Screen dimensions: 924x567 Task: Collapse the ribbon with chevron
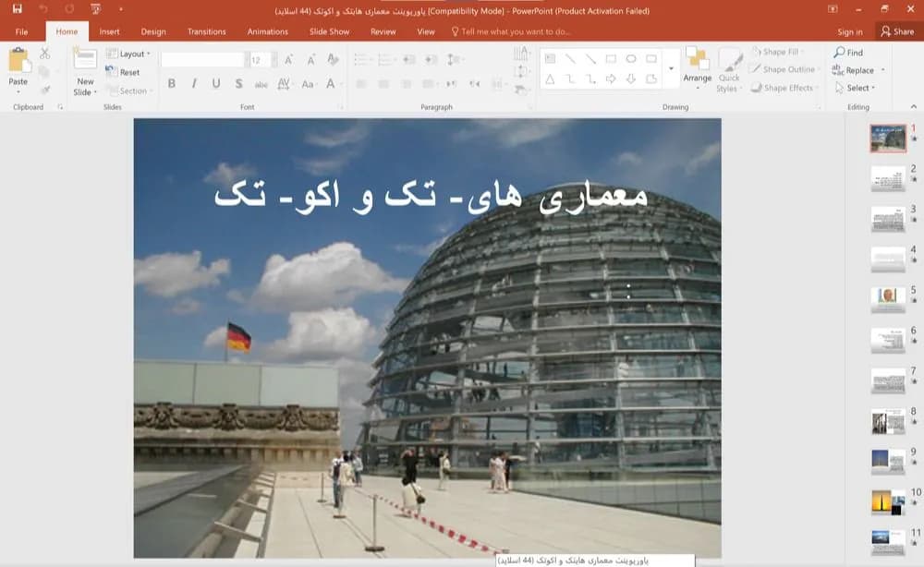pos(914,106)
